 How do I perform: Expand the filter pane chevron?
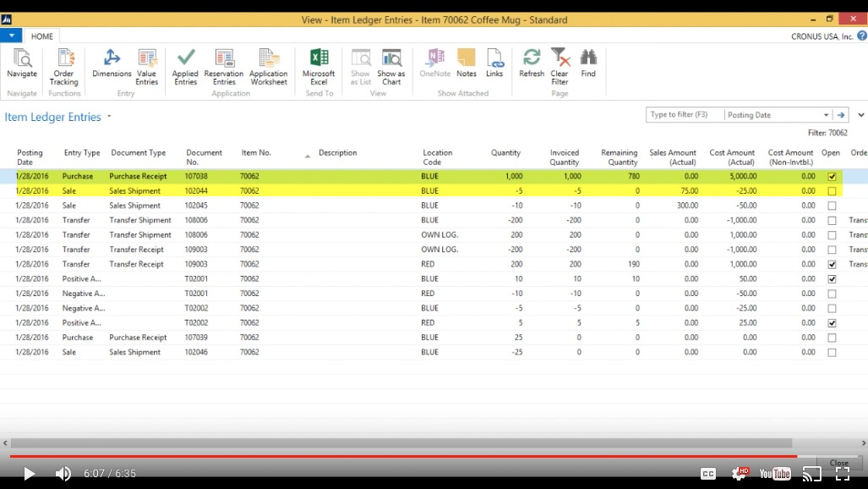pyautogui.click(x=860, y=115)
